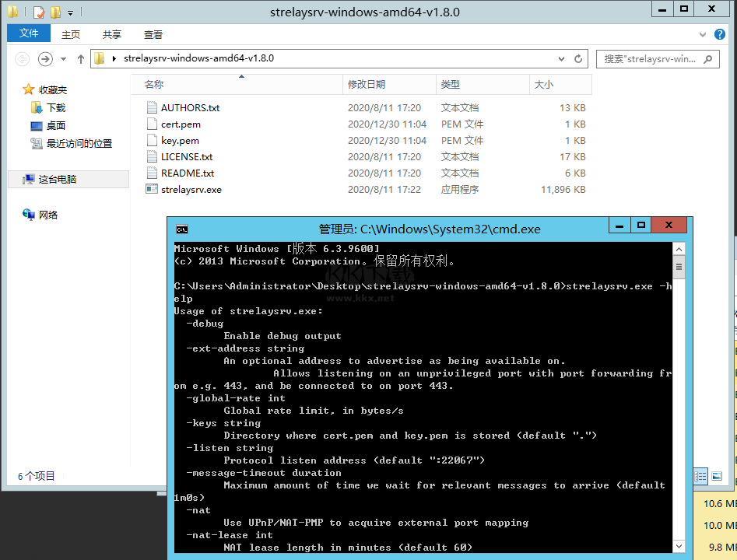Click the Properties icon in quick access toolbar

(39, 12)
